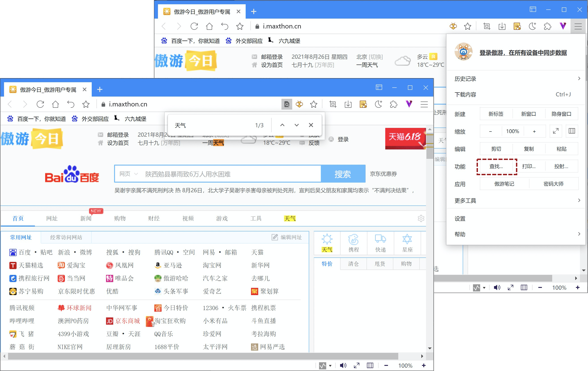Image resolution: width=588 pixels, height=371 pixels.
Task: Click 密码大师 app button
Action: (553, 184)
